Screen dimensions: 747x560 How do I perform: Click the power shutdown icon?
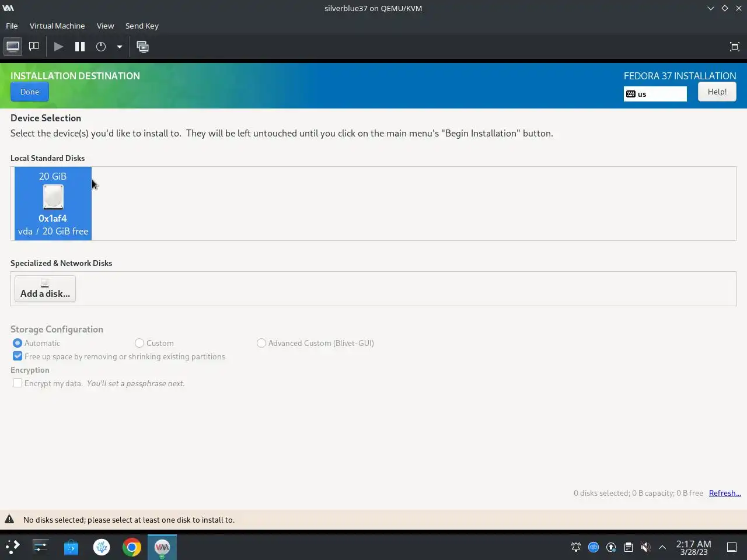coord(101,47)
